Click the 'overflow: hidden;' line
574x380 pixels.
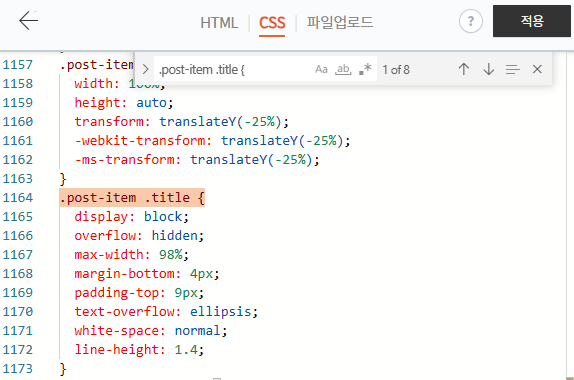click(x=139, y=236)
